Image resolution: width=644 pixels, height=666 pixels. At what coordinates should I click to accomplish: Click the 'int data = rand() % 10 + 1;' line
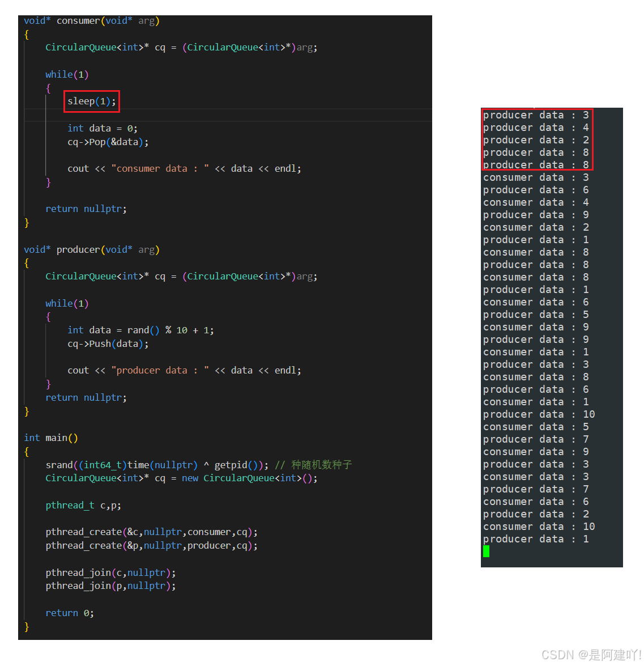(x=140, y=330)
